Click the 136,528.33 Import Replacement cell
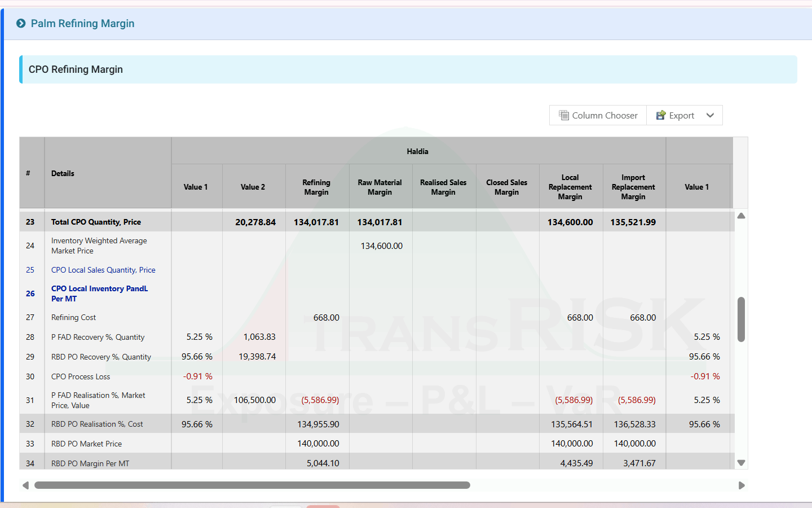 (x=635, y=424)
